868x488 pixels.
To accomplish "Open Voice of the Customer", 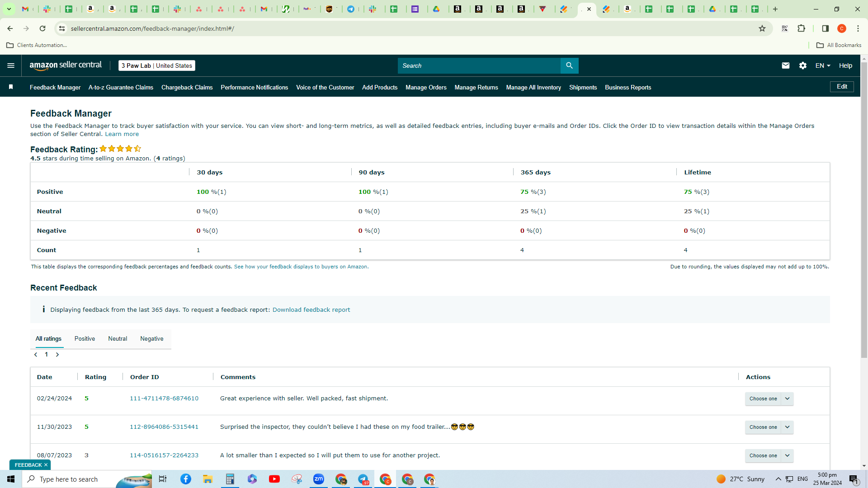I will 325,87.
